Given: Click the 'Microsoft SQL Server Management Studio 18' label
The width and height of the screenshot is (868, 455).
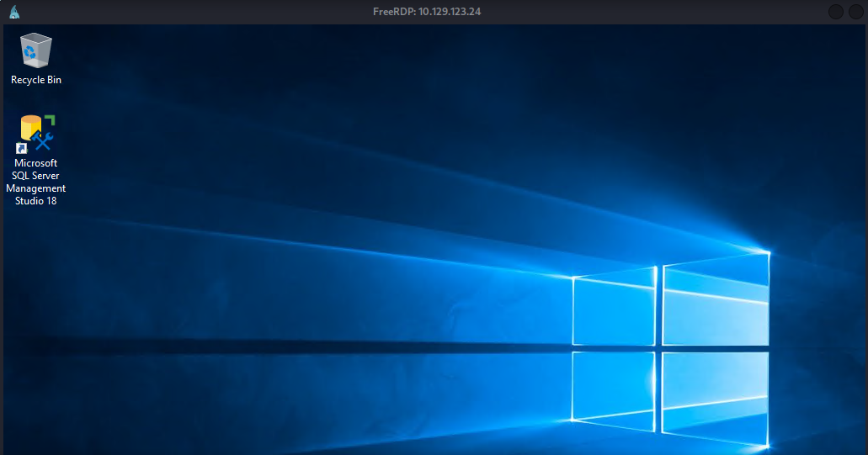Looking at the screenshot, I should (36, 182).
